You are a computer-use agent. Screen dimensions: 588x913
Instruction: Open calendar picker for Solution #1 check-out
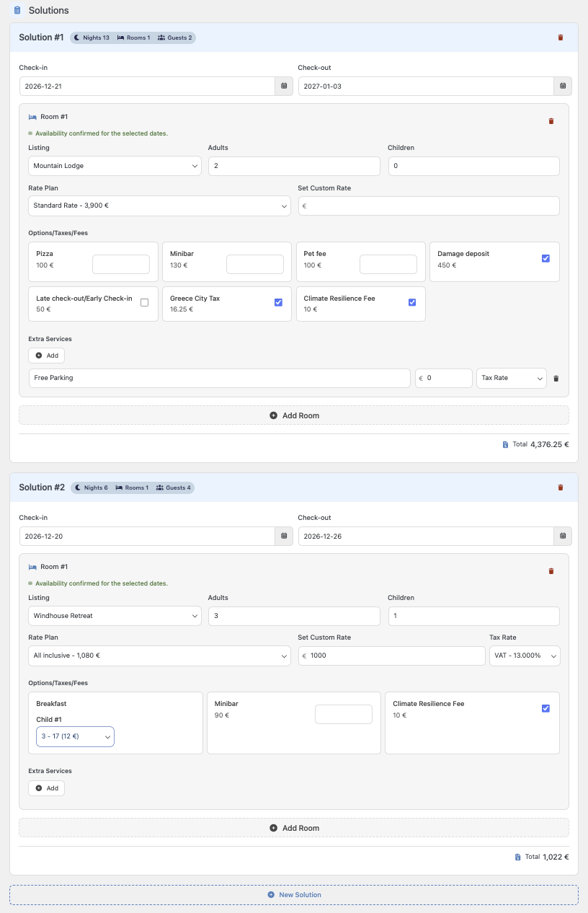tap(563, 86)
